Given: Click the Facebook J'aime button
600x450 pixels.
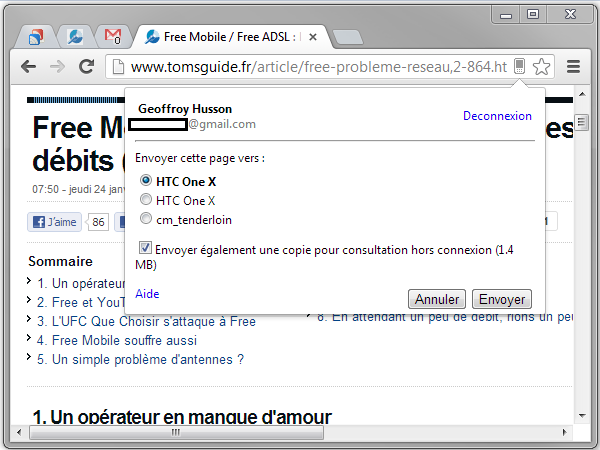Looking at the screenshot, I should click(x=54, y=222).
